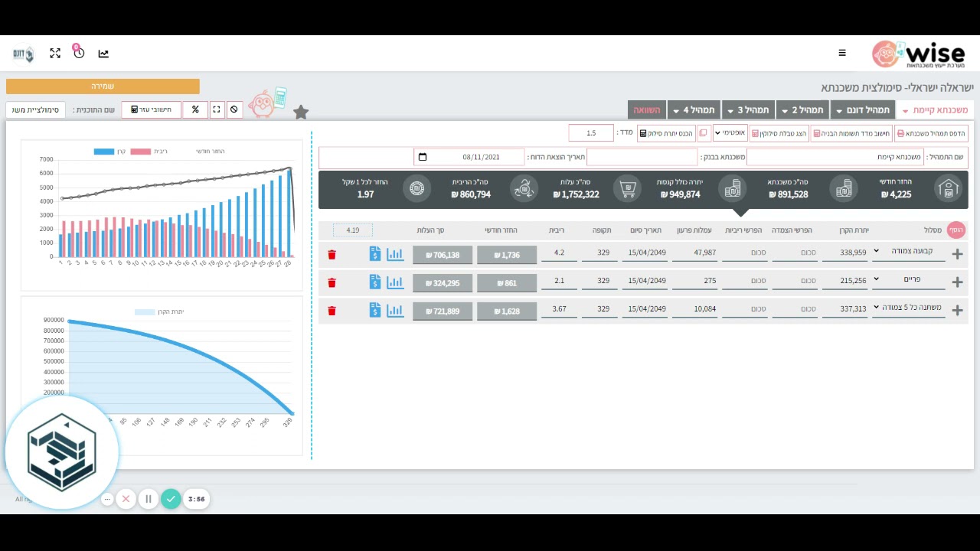Open the hamburger menu near the Wise logo

click(842, 53)
